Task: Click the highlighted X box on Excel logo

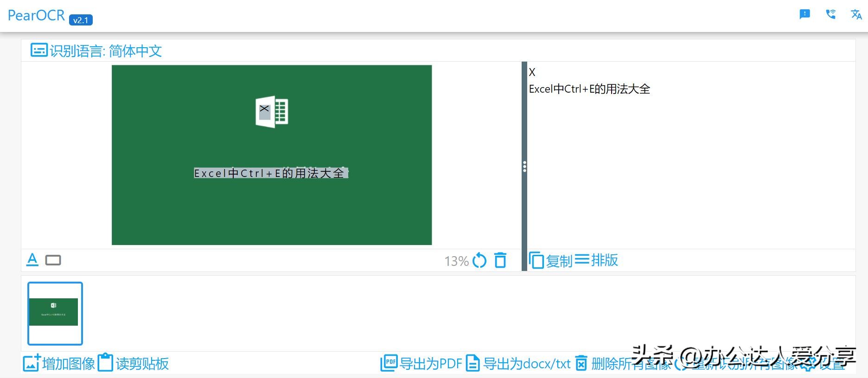Action: click(264, 111)
